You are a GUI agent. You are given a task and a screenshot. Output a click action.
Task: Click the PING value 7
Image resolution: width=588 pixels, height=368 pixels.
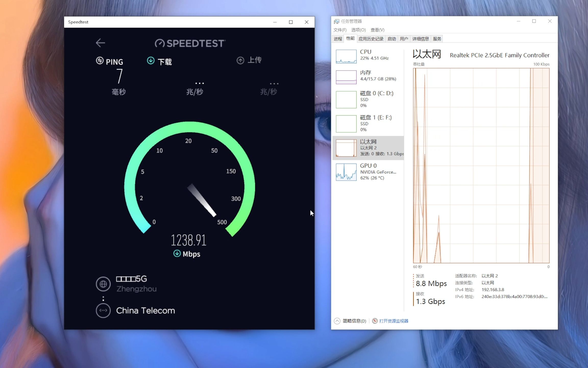[x=119, y=76]
